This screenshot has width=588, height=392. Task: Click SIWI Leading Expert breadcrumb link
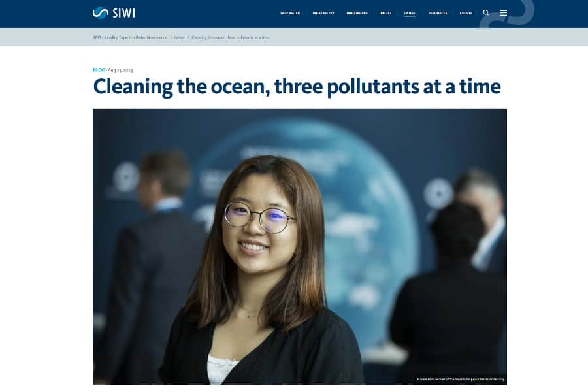coord(130,37)
